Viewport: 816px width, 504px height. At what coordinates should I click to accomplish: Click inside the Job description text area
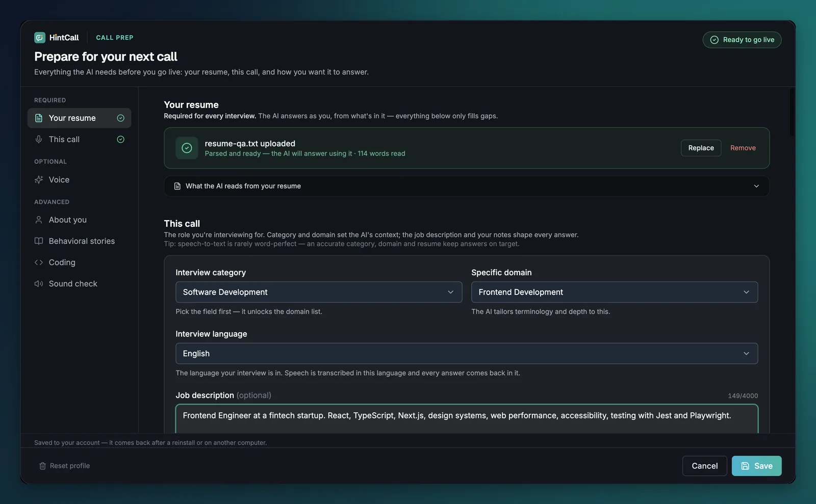[x=467, y=419]
